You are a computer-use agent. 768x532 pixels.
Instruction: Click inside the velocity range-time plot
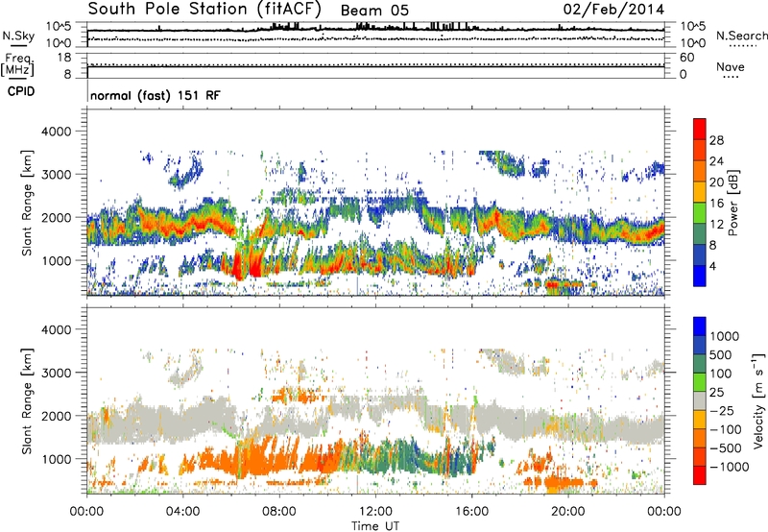pyautogui.click(x=375, y=400)
